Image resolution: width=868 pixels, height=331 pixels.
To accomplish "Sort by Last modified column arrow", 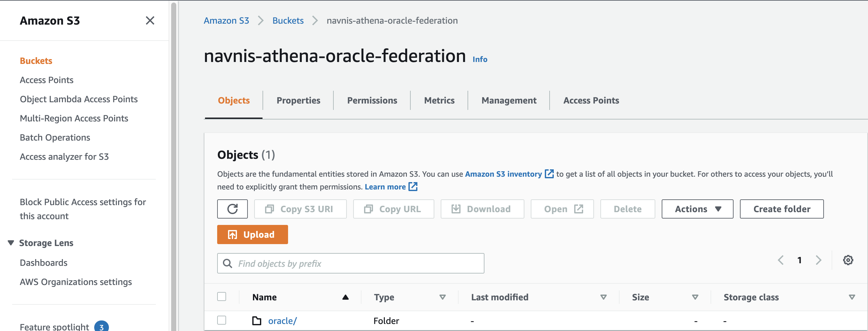I will pos(603,297).
